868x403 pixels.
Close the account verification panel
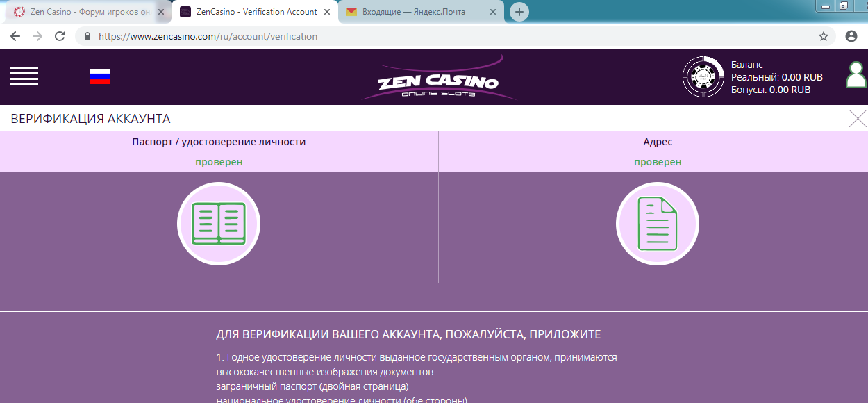858,119
